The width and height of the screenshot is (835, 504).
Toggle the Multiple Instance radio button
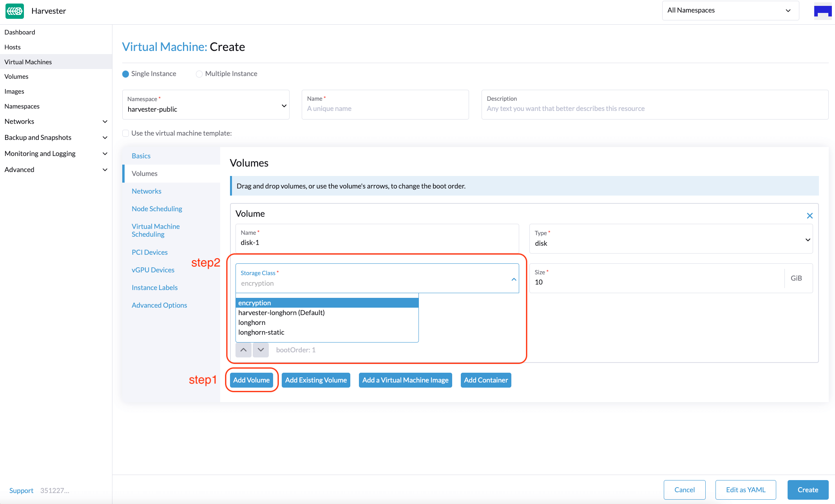tap(199, 73)
